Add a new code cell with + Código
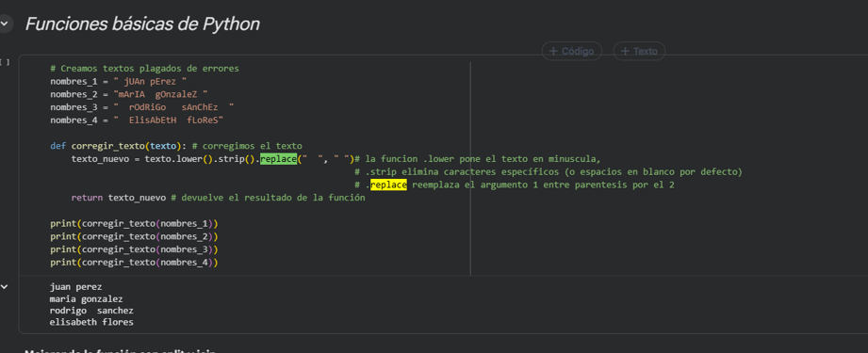 click(x=572, y=52)
